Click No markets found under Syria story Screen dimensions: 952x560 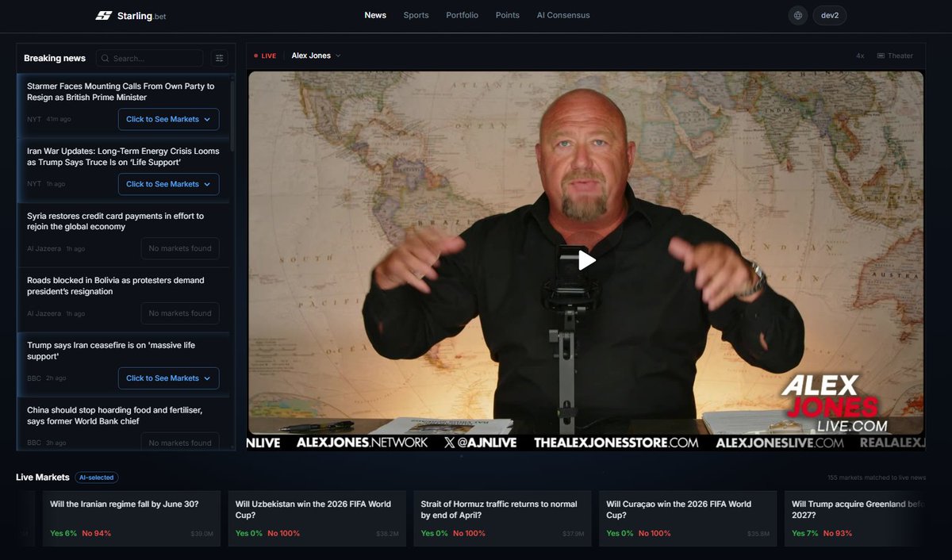point(180,248)
